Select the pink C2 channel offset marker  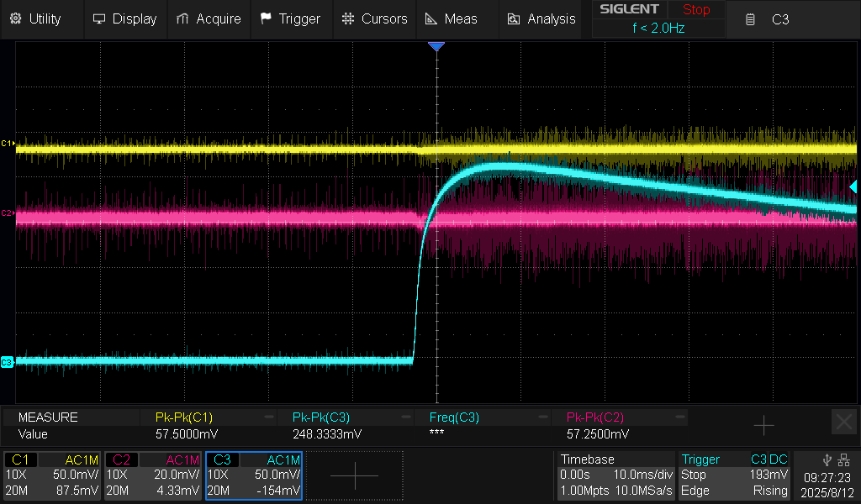tap(8, 213)
